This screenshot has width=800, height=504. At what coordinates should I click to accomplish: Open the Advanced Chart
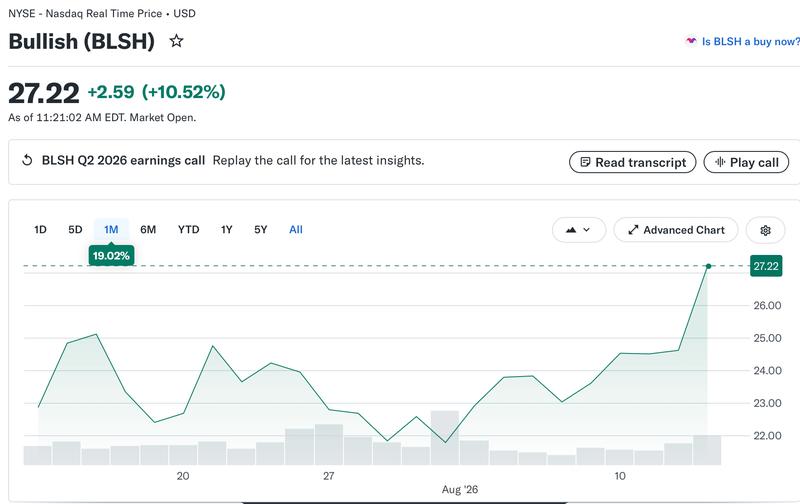676,230
